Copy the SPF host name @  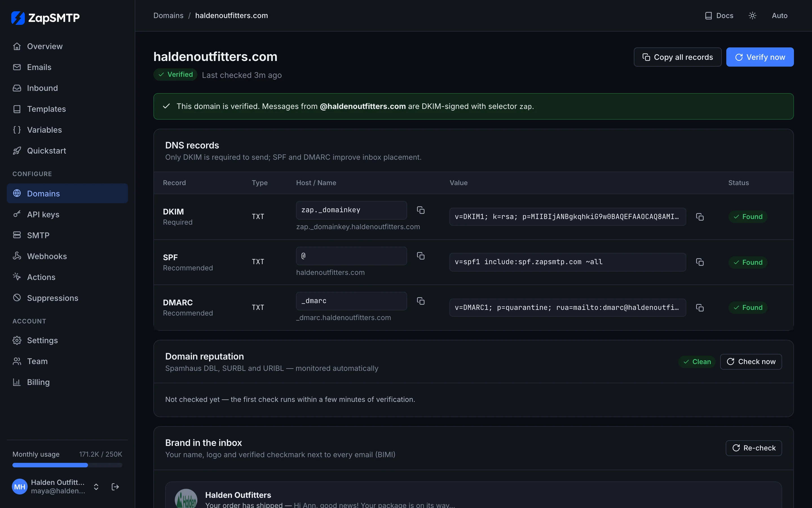click(x=420, y=256)
